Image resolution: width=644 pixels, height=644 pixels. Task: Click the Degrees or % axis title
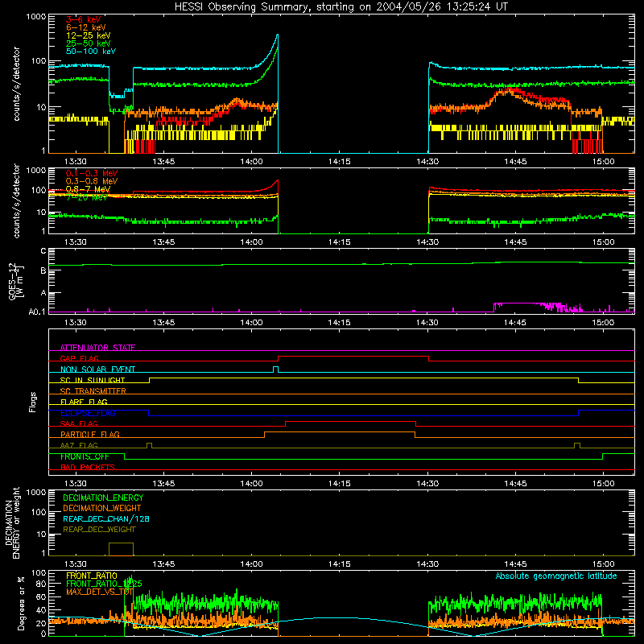coord(21,603)
